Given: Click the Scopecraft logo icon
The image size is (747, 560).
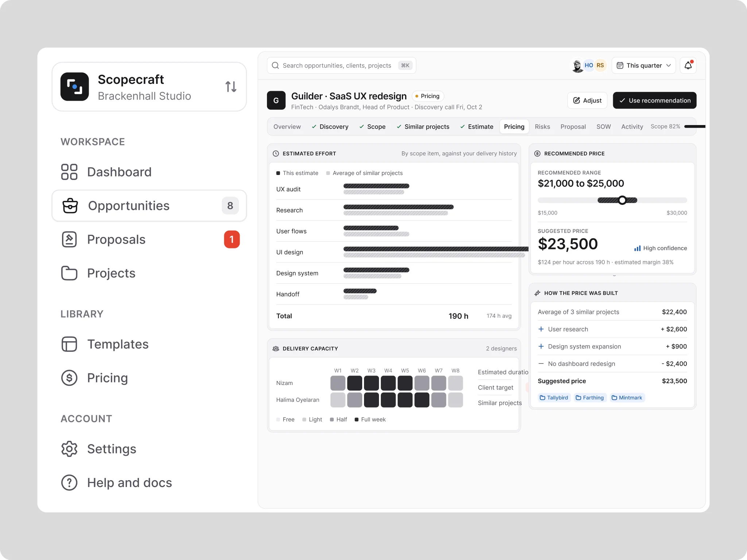Looking at the screenshot, I should click(x=75, y=87).
